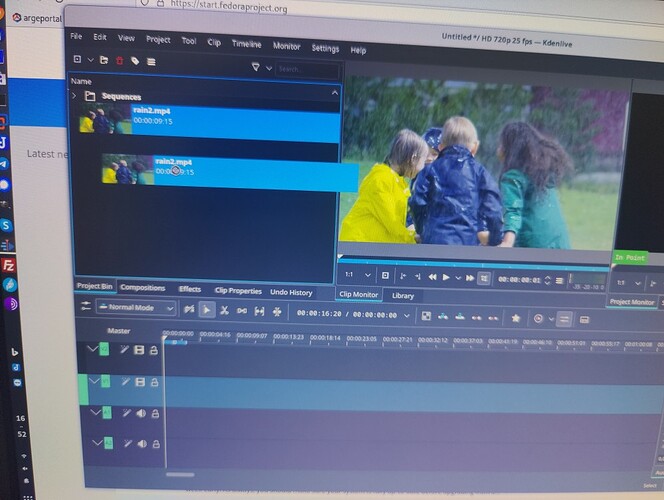Open timeline settings sliders icon
The width and height of the screenshot is (664, 500).
tap(86, 306)
